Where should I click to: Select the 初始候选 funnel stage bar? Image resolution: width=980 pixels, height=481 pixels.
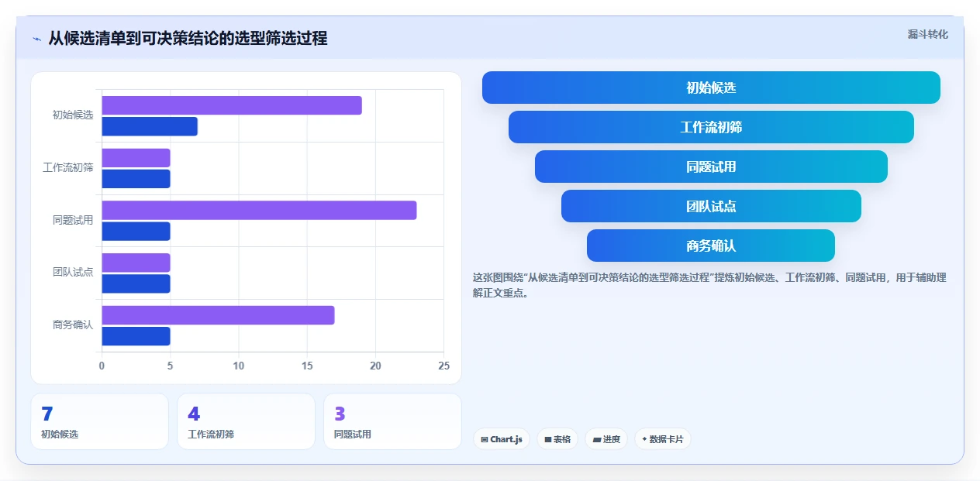pos(711,88)
